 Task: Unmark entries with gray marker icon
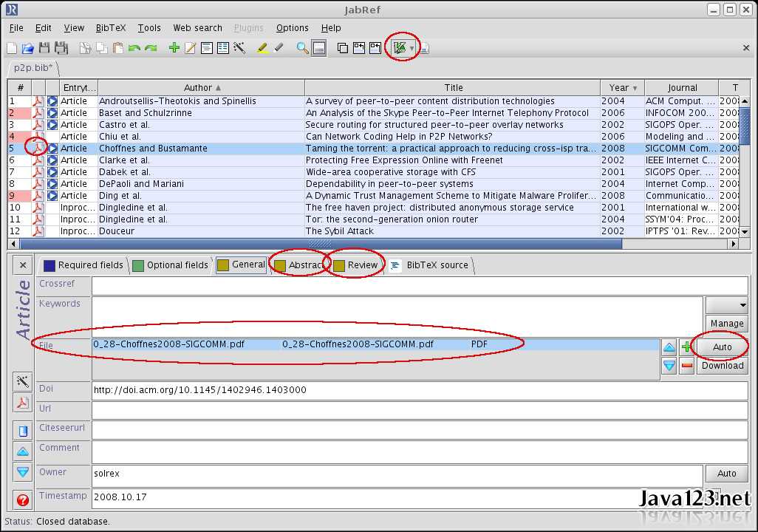(x=279, y=48)
